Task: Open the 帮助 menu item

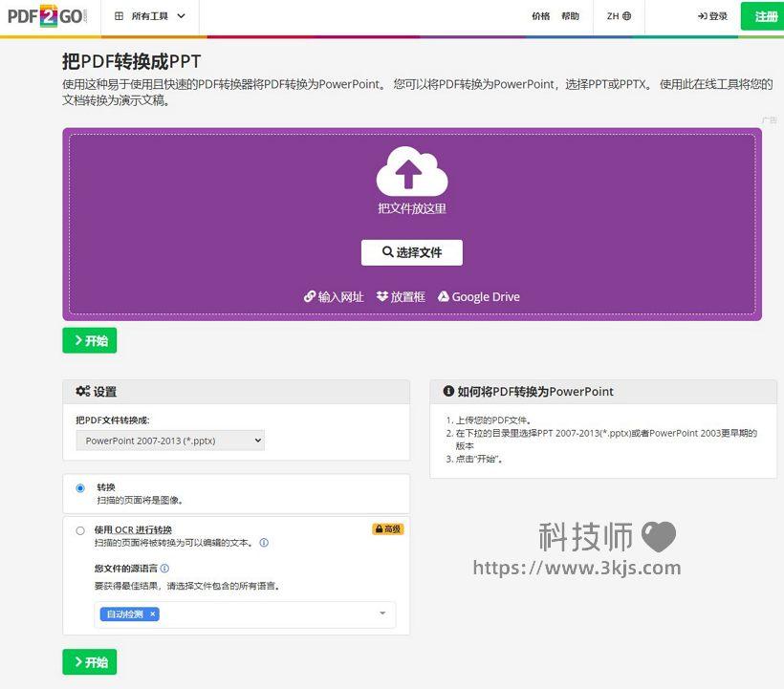Action: pos(570,16)
